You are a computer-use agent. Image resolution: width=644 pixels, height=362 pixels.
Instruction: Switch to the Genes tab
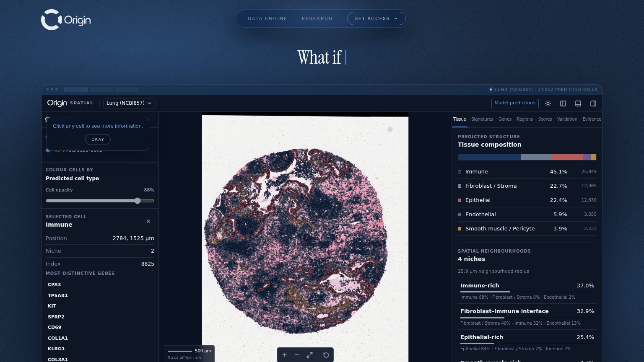505,119
